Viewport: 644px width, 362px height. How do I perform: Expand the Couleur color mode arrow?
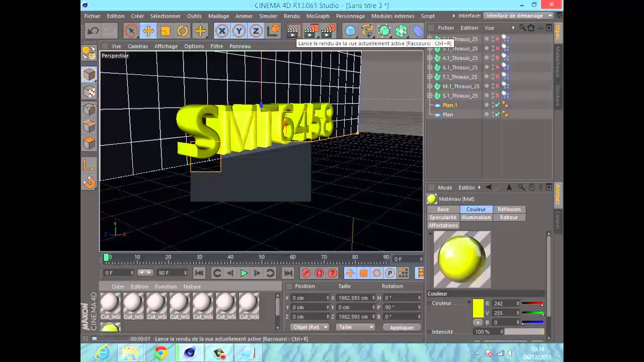click(469, 303)
